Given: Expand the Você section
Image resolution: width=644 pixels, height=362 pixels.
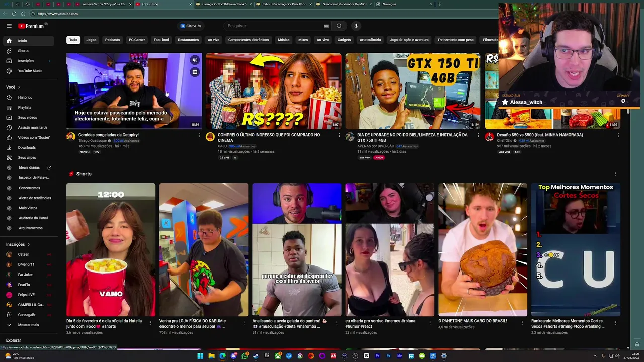Looking at the screenshot, I should [13, 87].
